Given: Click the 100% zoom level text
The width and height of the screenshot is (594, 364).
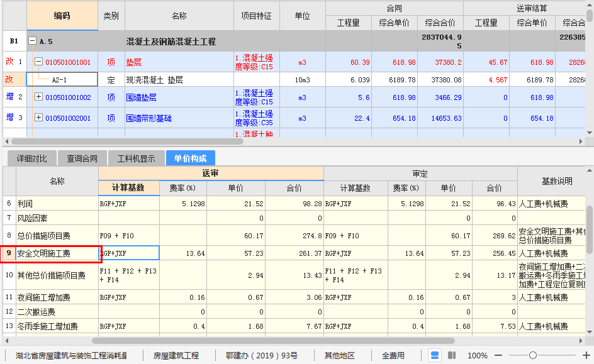Looking at the screenshot, I should coord(478,356).
